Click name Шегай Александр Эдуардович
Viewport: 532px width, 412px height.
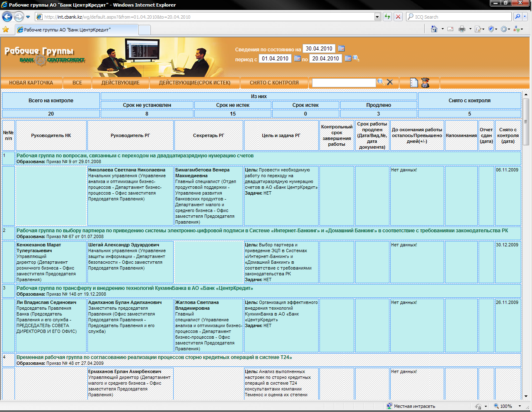pyautogui.click(x=123, y=245)
